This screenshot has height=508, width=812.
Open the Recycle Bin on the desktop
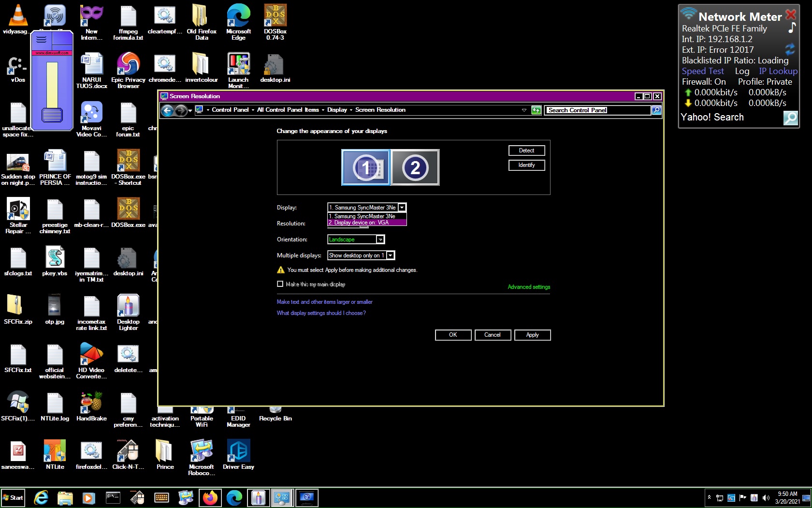[x=275, y=415]
